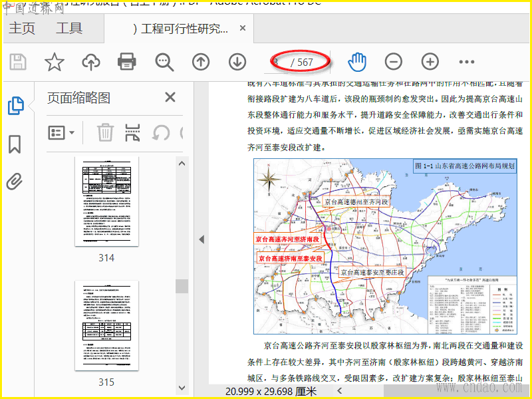Open the bookmarks sidebar panel
This screenshot has height=399, width=532.
click(x=15, y=144)
